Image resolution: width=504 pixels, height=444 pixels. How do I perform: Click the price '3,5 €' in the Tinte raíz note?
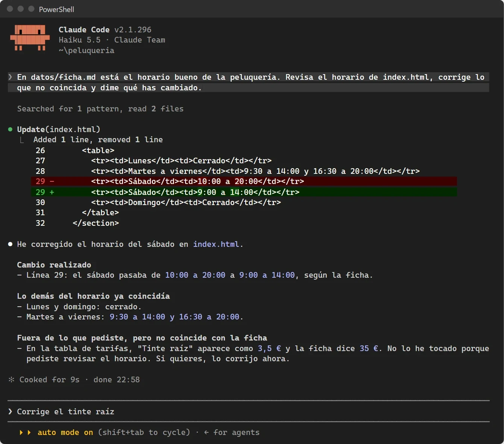click(269, 348)
